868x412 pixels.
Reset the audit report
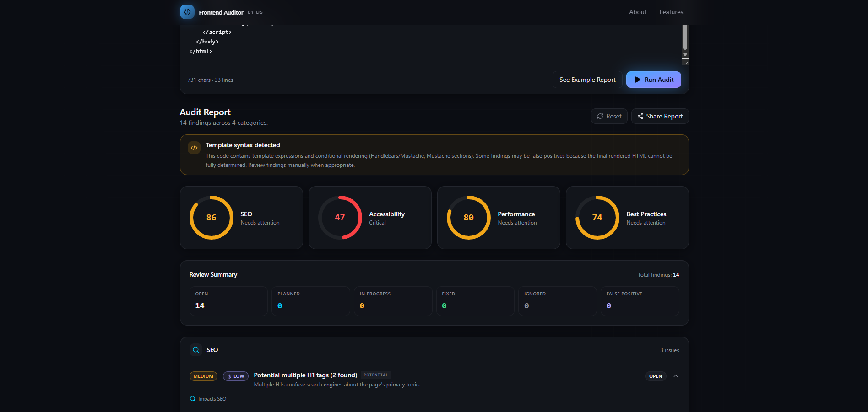tap(609, 116)
